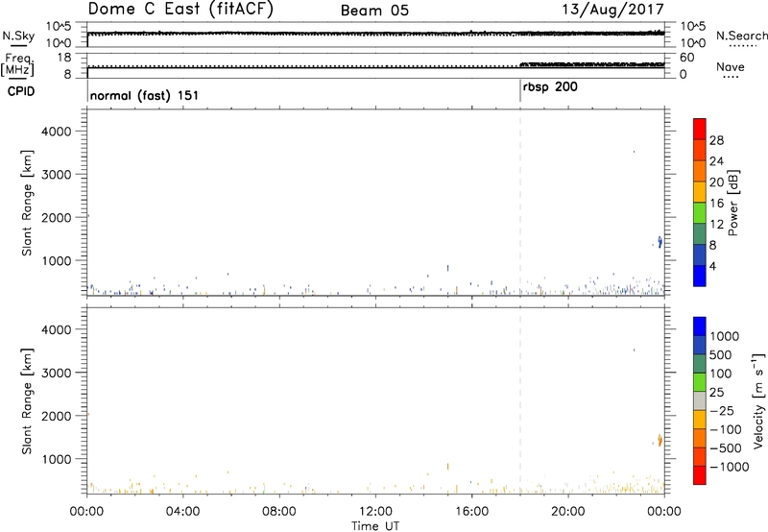The height and width of the screenshot is (532, 768).
Task: Click the yellow 16–20 dB Power colorbar segment
Action: pos(700,192)
